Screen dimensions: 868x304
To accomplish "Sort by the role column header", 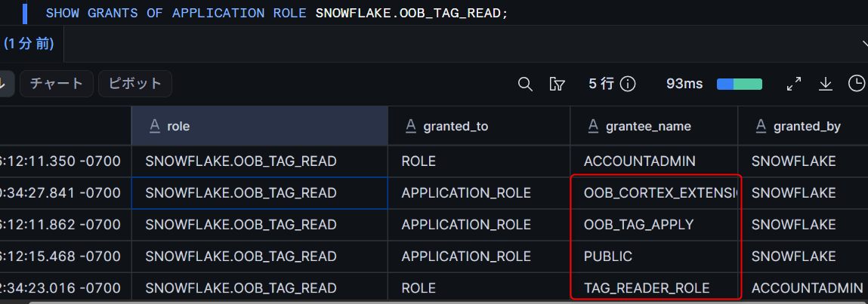I will tap(260, 126).
